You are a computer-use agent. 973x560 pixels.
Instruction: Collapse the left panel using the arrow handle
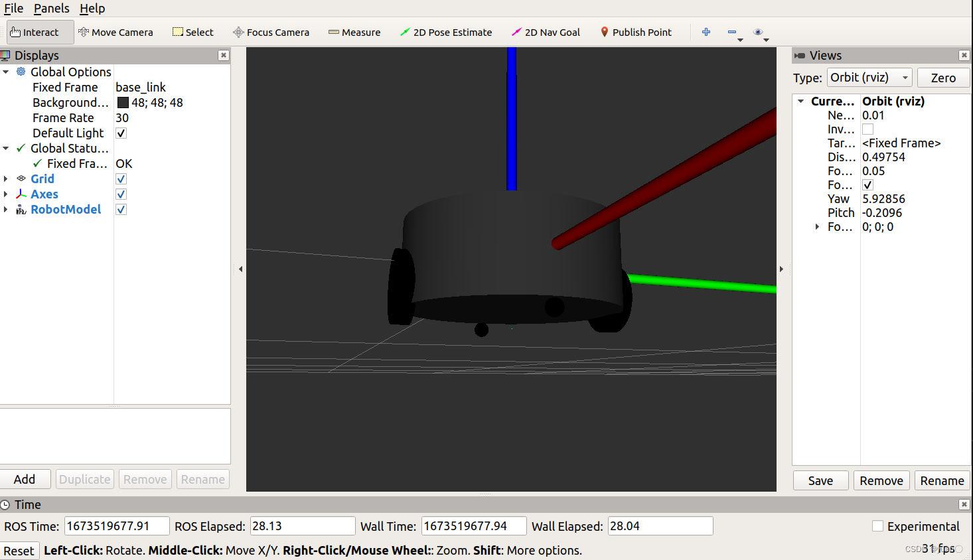[241, 269]
